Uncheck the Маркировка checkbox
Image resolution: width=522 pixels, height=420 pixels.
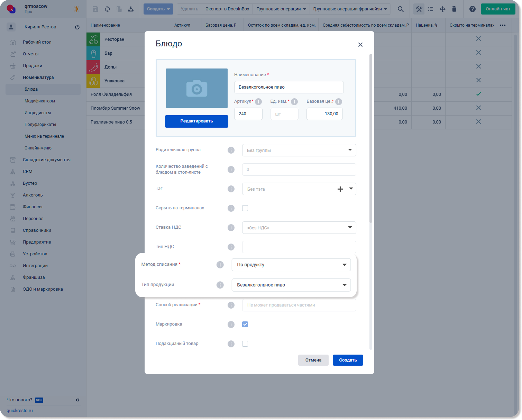245,324
